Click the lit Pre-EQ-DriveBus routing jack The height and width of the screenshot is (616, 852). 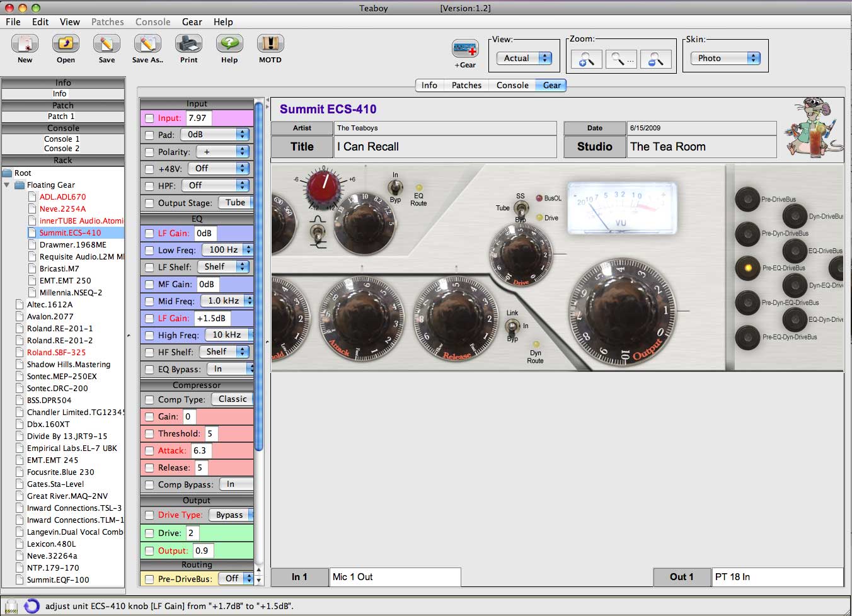(x=747, y=268)
